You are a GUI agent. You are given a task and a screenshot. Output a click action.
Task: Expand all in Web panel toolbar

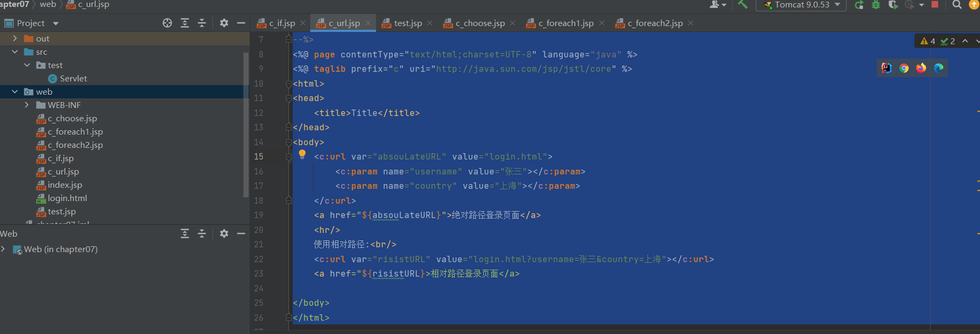[x=185, y=233]
